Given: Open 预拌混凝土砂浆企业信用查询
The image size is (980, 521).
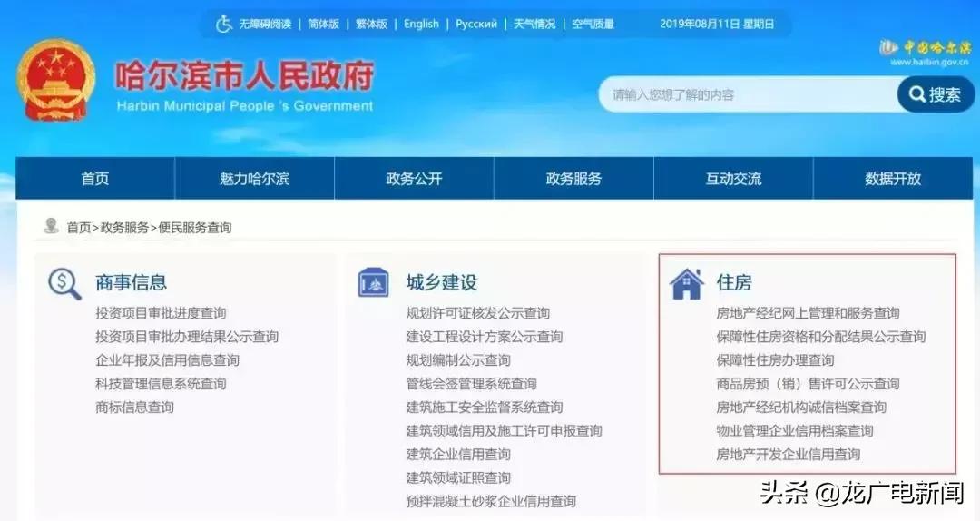Looking at the screenshot, I should (x=491, y=501).
